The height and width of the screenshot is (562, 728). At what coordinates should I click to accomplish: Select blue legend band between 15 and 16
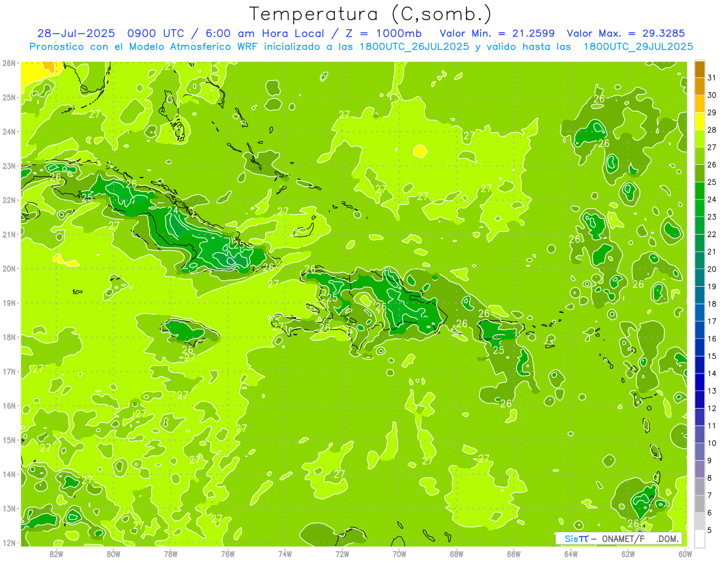tap(699, 347)
